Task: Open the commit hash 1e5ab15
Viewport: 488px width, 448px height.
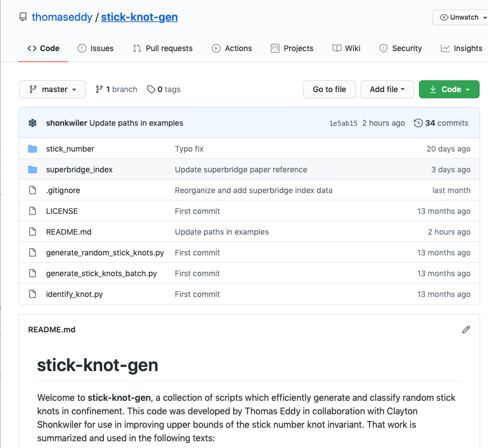Action: pyautogui.click(x=343, y=123)
